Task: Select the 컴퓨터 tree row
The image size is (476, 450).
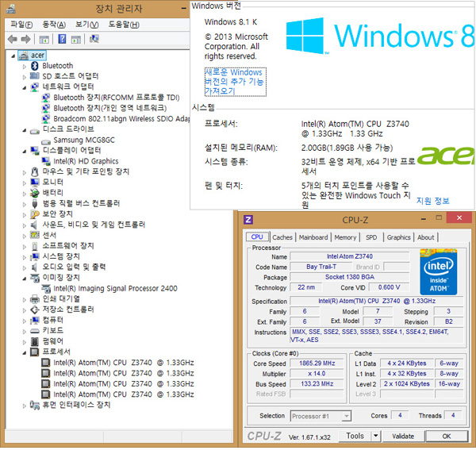Action: point(53,321)
